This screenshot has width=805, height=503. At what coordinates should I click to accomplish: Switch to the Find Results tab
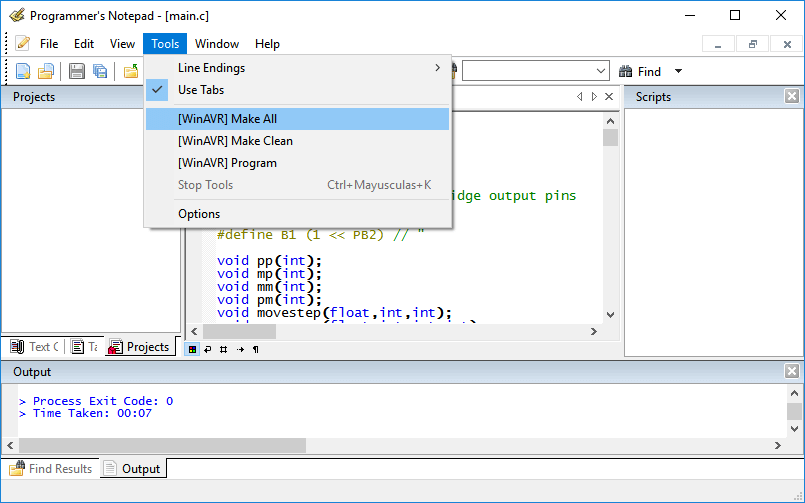pos(51,469)
